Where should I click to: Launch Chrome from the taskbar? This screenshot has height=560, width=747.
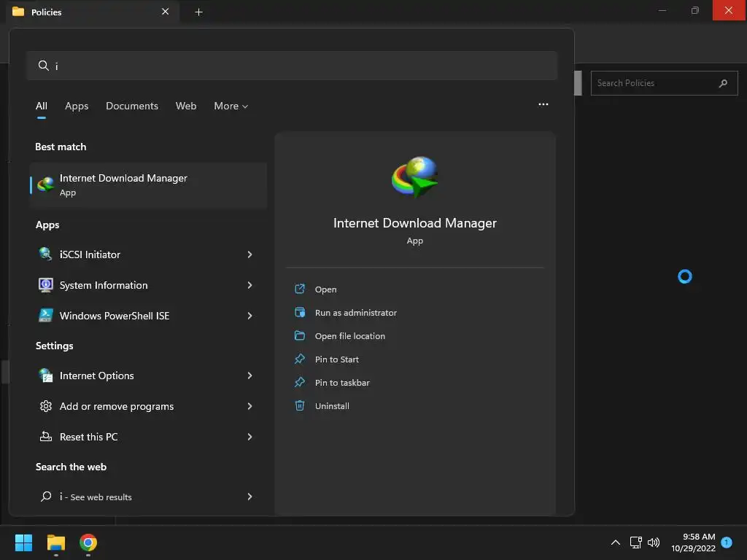[x=88, y=542]
